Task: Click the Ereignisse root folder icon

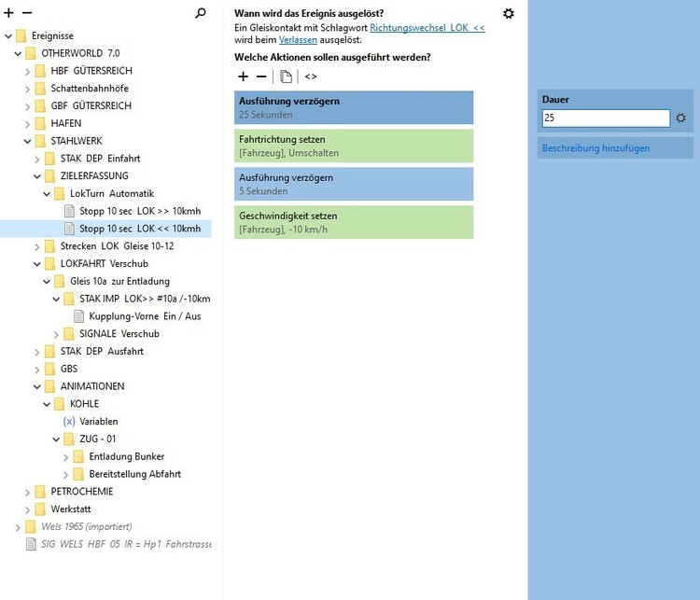Action: [x=21, y=35]
